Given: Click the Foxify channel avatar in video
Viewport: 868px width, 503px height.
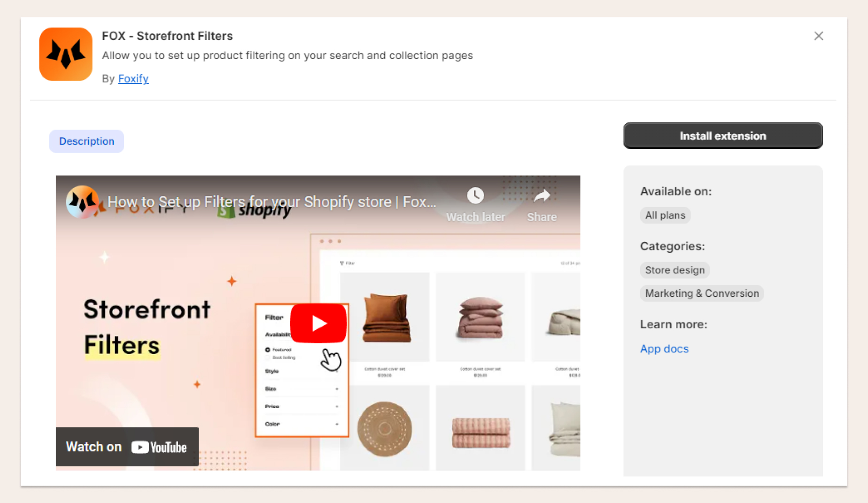Looking at the screenshot, I should pyautogui.click(x=82, y=202).
